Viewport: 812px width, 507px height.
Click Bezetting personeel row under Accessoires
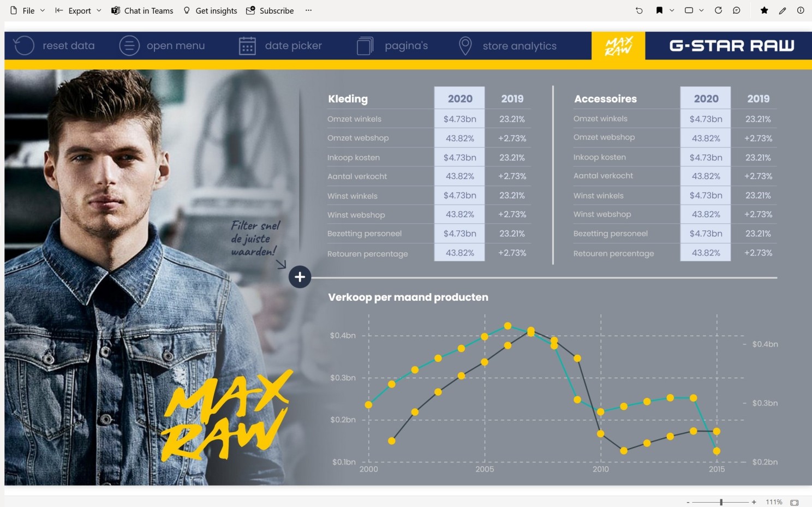click(675, 234)
